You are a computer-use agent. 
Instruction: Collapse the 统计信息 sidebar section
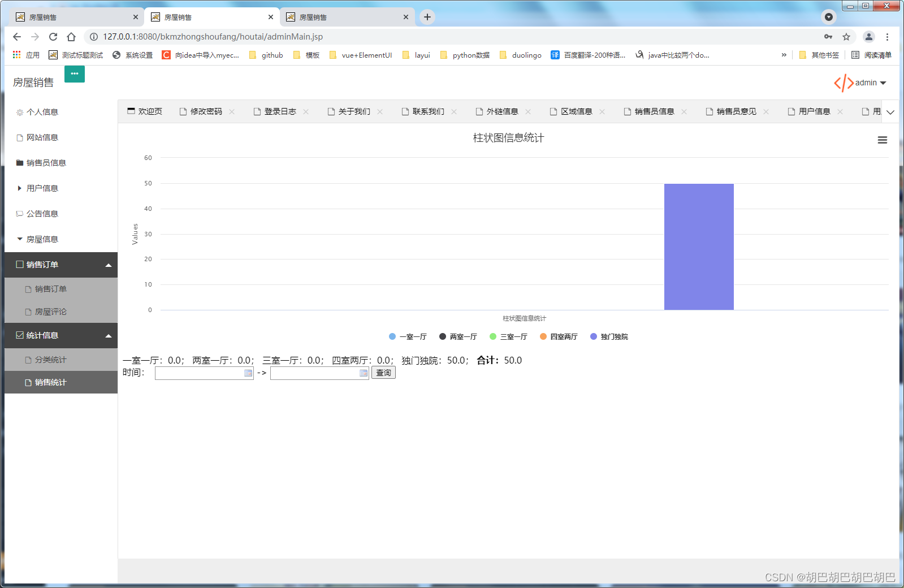coord(61,335)
